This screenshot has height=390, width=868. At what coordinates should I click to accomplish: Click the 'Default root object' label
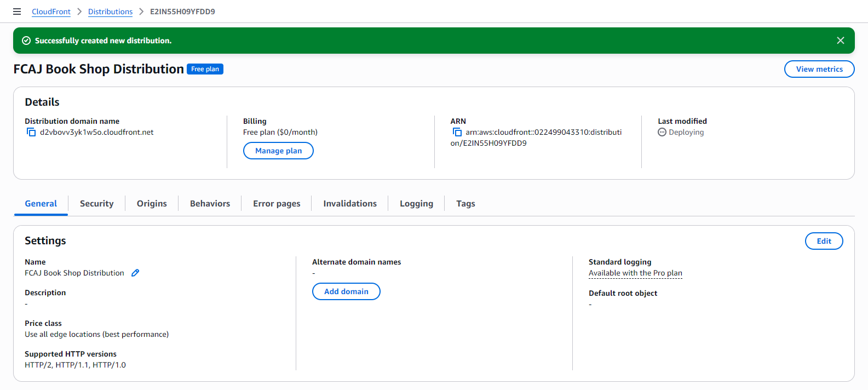(x=623, y=293)
